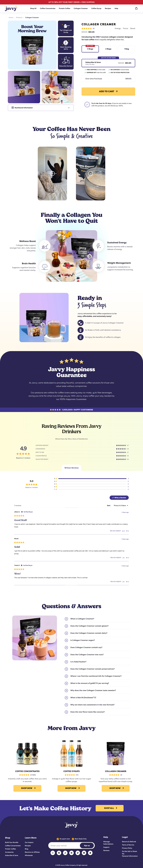Screen dimensions: 143x868
Task: Open Javvy's Pinterest icon in footer
Action: [x=71, y=853]
